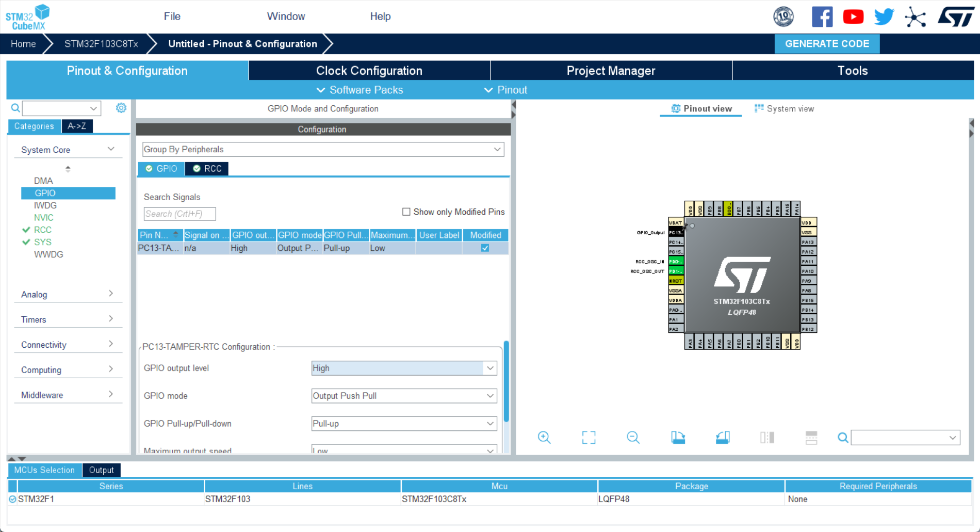The image size is (980, 532).
Task: Open the Group By Peripherals dropdown
Action: 323,149
